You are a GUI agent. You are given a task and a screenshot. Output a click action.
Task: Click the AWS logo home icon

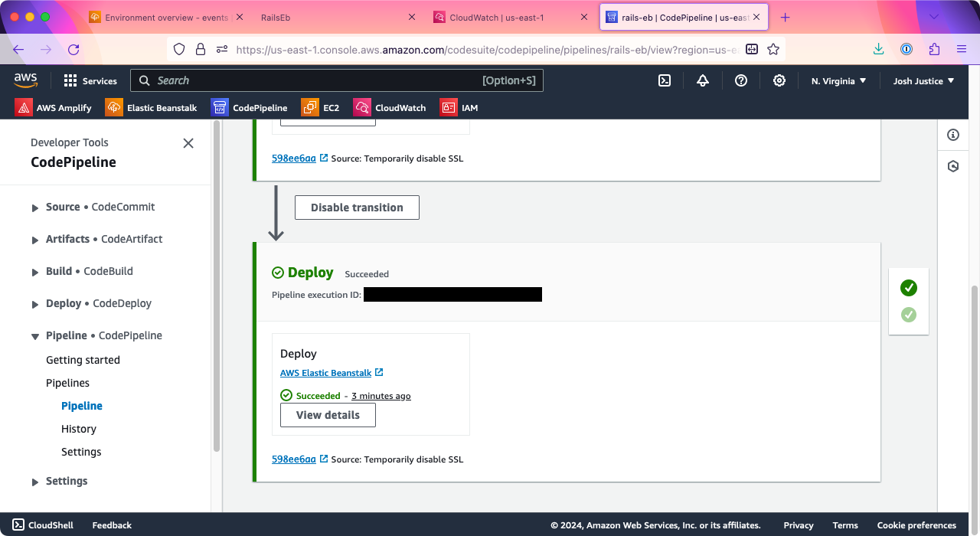click(x=25, y=80)
